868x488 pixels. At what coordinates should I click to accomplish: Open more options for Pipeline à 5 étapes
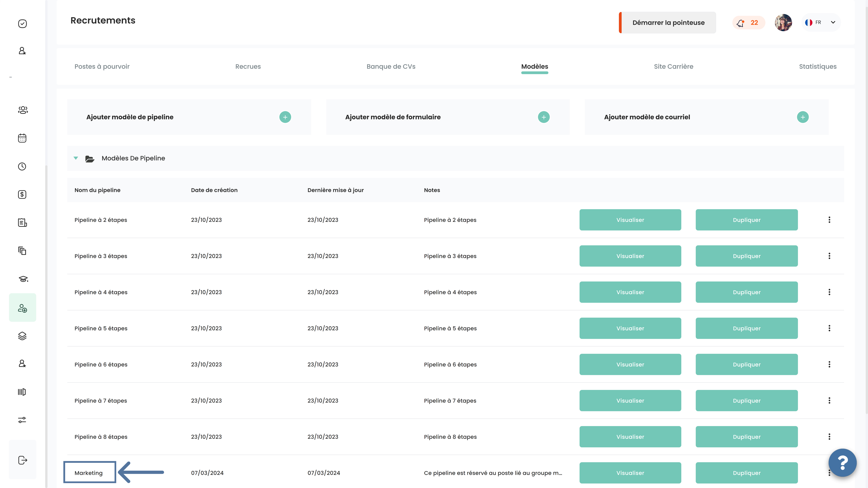coord(829,328)
